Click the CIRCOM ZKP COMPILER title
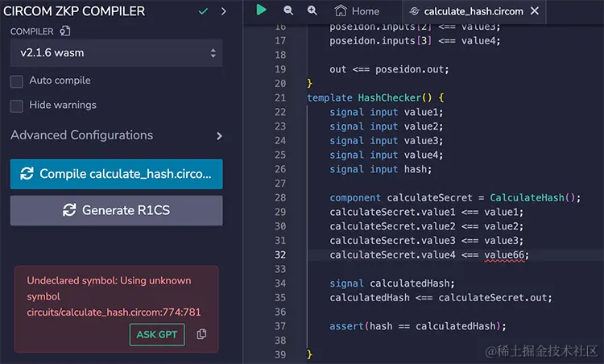Viewport: 604px width, 364px height. (x=74, y=11)
